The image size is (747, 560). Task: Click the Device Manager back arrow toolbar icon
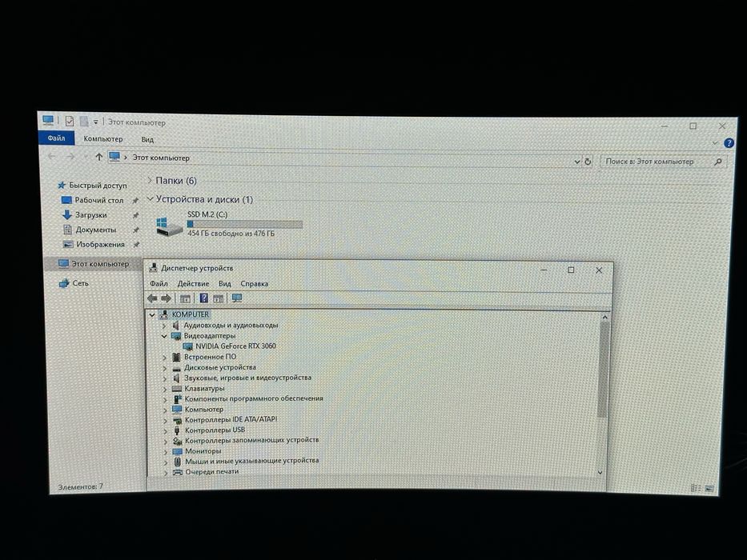[152, 298]
